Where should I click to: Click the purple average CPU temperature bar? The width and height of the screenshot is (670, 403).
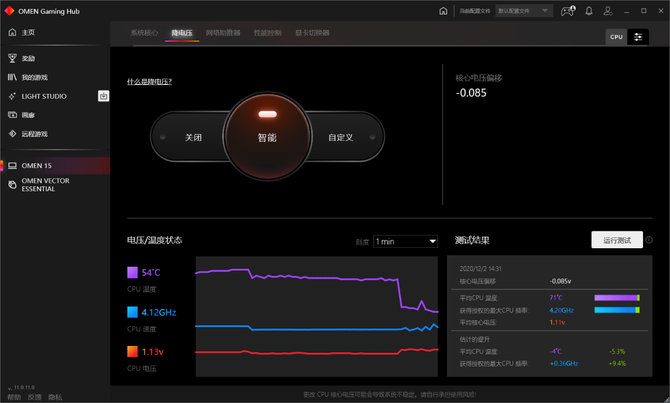617,298
